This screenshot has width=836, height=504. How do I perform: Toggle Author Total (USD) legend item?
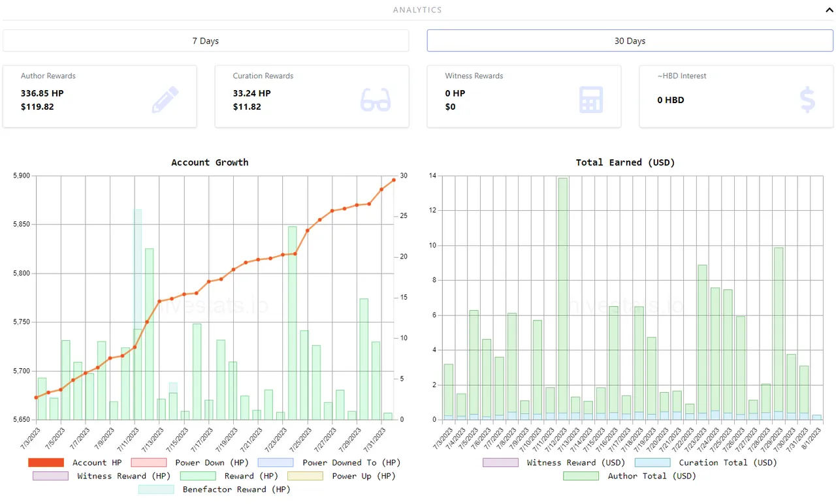(x=581, y=476)
